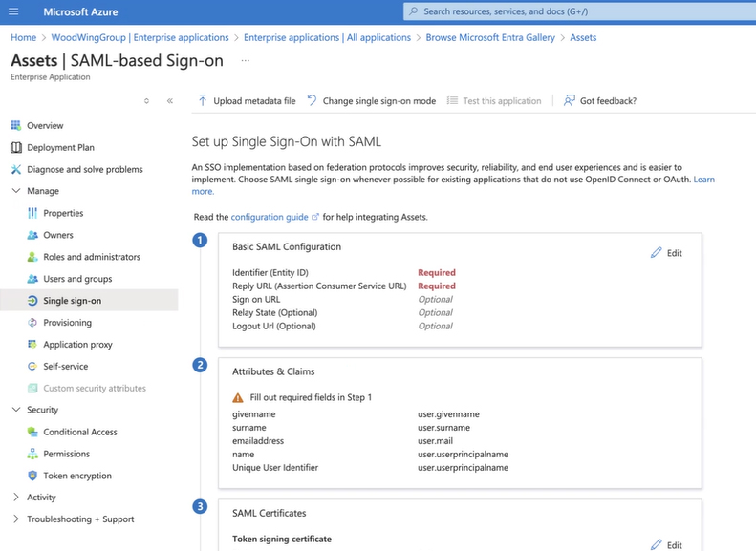Click the external link icon beside configuration guide
Screen dimensions: 756x551
tap(315, 217)
